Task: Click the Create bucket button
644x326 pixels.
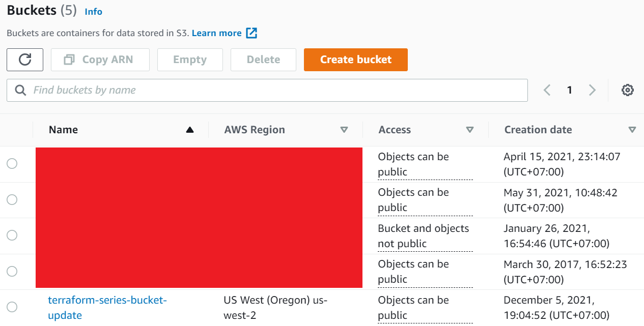Action: coord(355,60)
